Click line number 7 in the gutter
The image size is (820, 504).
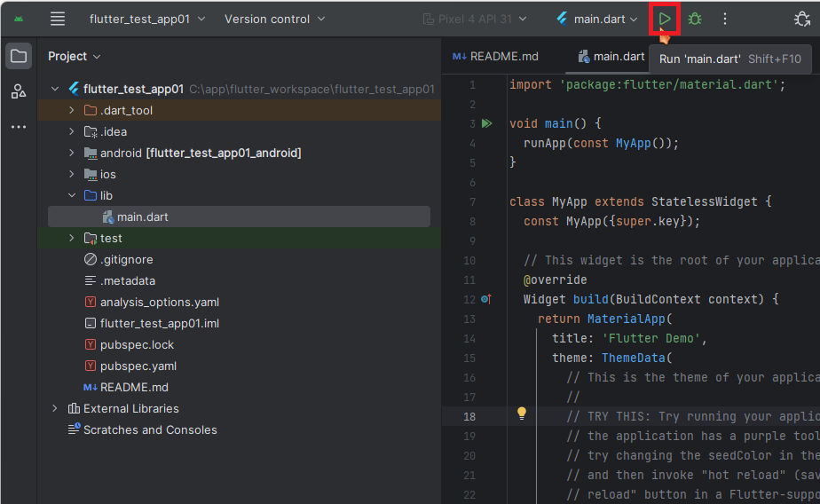pos(472,201)
